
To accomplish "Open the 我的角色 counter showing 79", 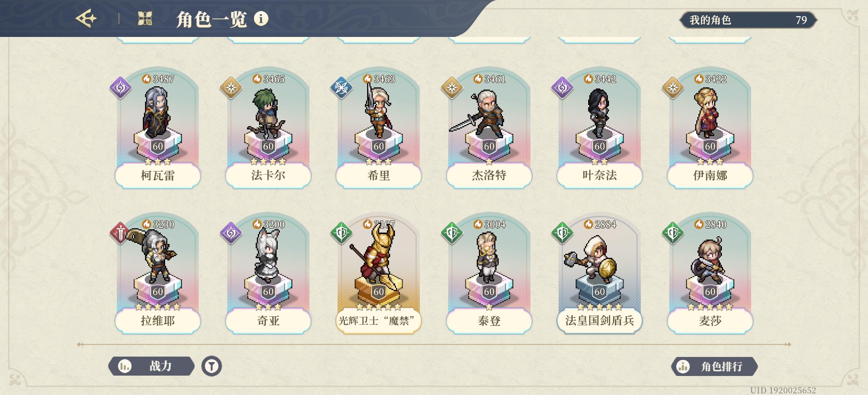I will [x=748, y=20].
